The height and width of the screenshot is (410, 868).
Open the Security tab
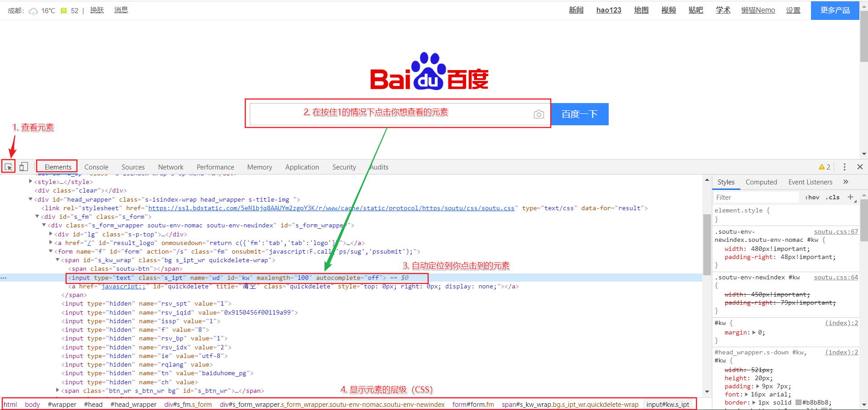344,167
